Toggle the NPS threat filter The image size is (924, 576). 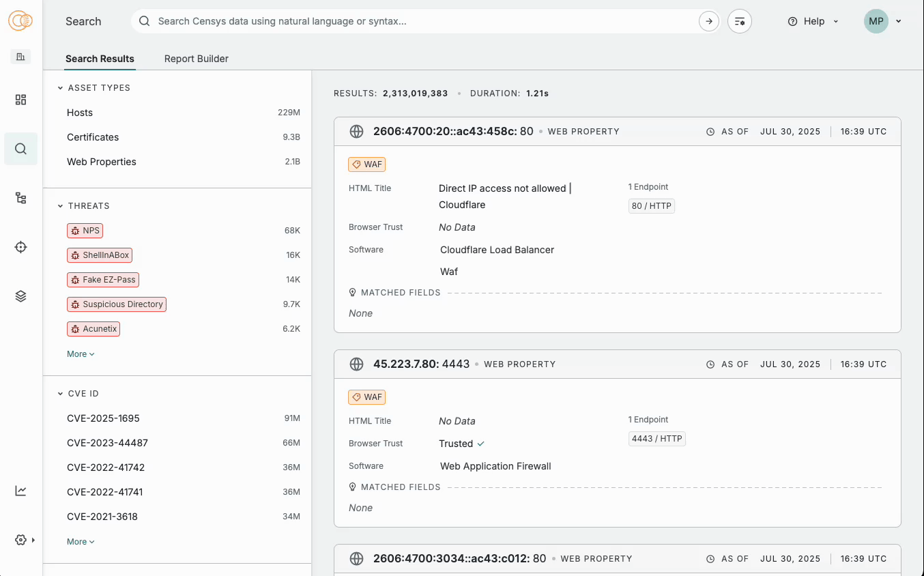85,231
